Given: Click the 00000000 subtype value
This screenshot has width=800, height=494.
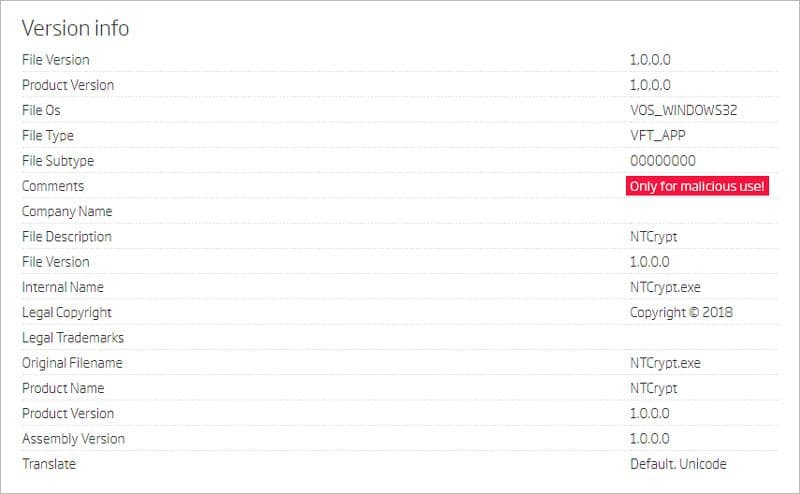Looking at the screenshot, I should 662,161.
